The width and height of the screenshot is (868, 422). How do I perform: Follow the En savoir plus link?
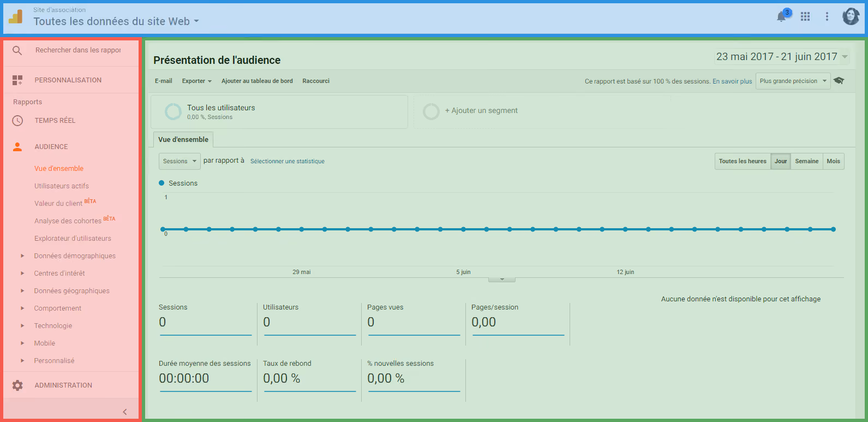pos(732,81)
